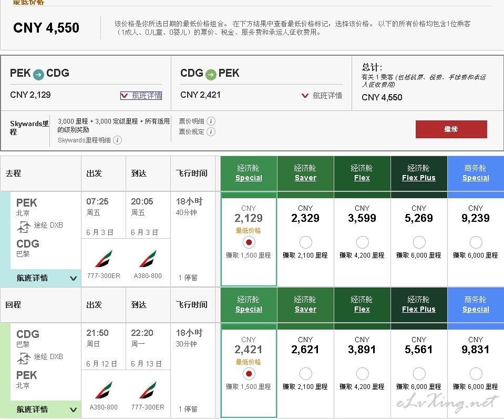
Task: Select return Special fare CNY 2,421
Action: 249,374
